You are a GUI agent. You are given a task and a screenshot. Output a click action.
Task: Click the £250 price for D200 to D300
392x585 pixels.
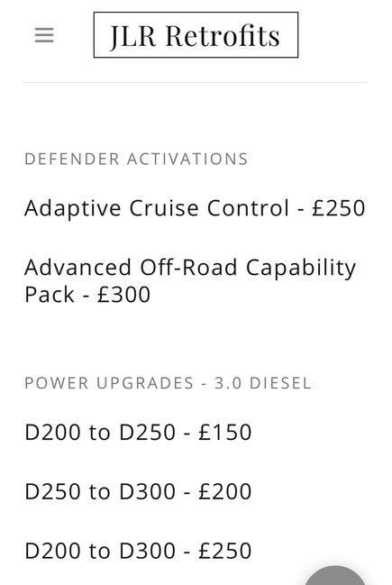(x=225, y=551)
